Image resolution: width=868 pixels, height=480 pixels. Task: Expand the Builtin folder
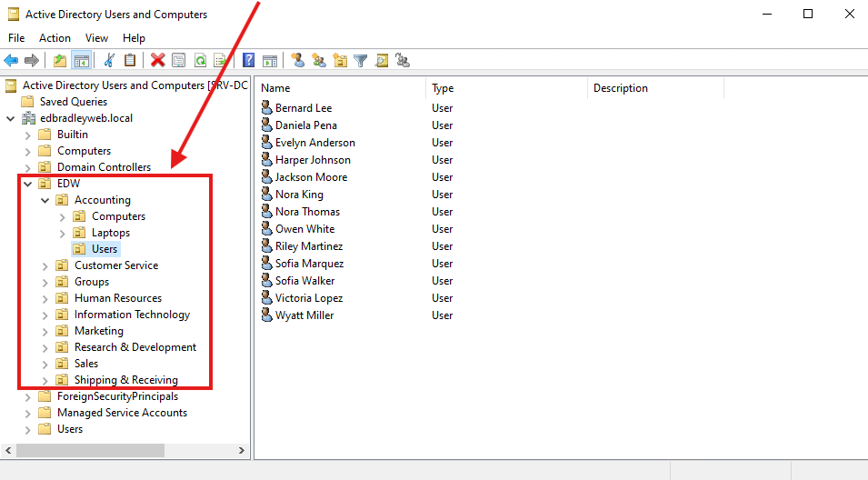(x=27, y=135)
